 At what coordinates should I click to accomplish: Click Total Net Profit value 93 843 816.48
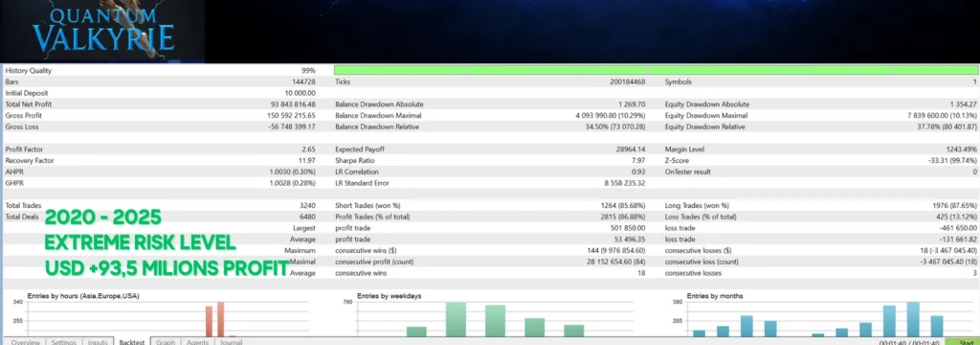pyautogui.click(x=293, y=104)
